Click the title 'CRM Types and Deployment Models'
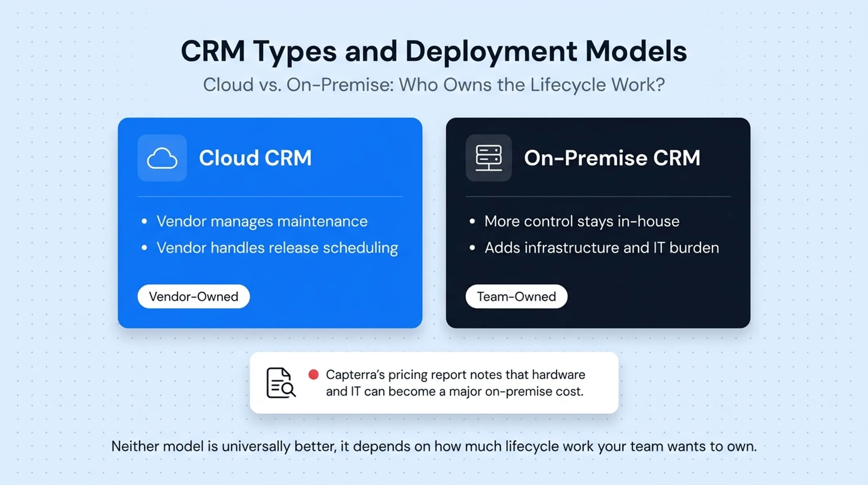Viewport: 868px width, 485px height. (x=434, y=51)
